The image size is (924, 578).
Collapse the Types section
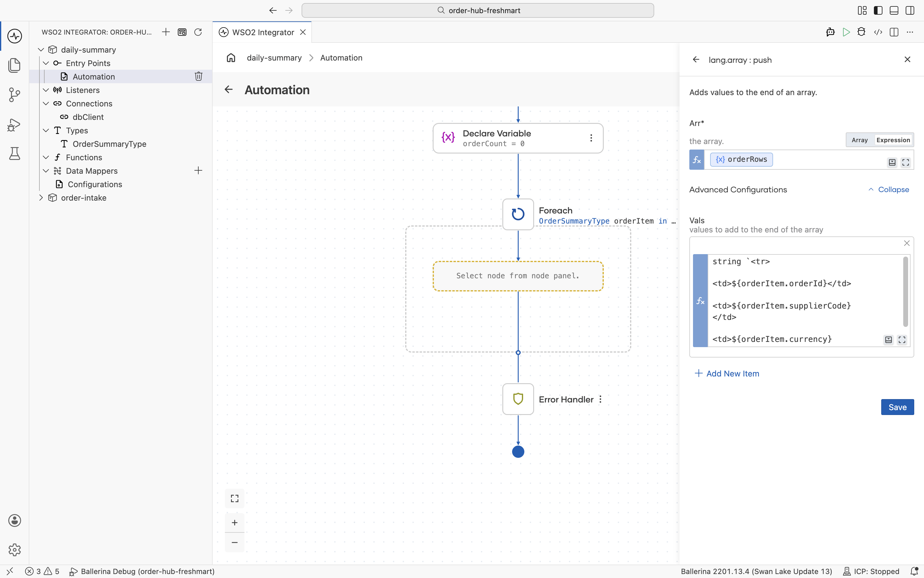click(x=46, y=130)
